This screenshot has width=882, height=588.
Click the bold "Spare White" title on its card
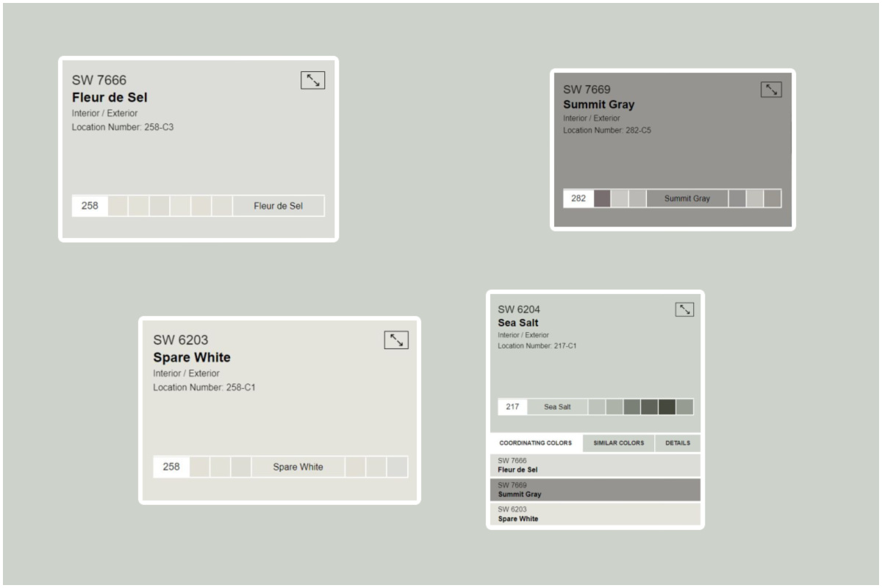[192, 357]
